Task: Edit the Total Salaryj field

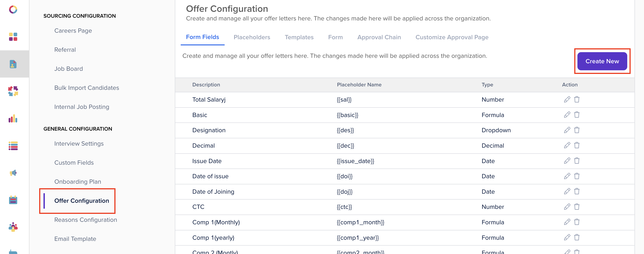Action: point(567,100)
